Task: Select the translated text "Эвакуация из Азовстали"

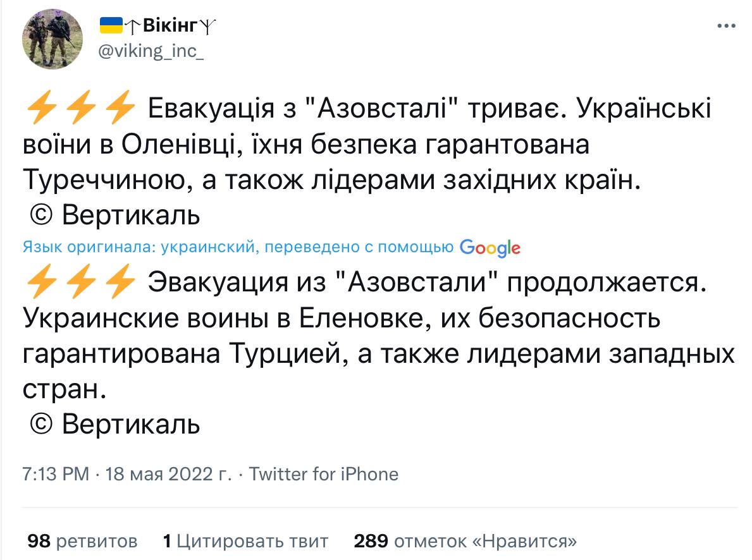Action: pyautogui.click(x=322, y=282)
